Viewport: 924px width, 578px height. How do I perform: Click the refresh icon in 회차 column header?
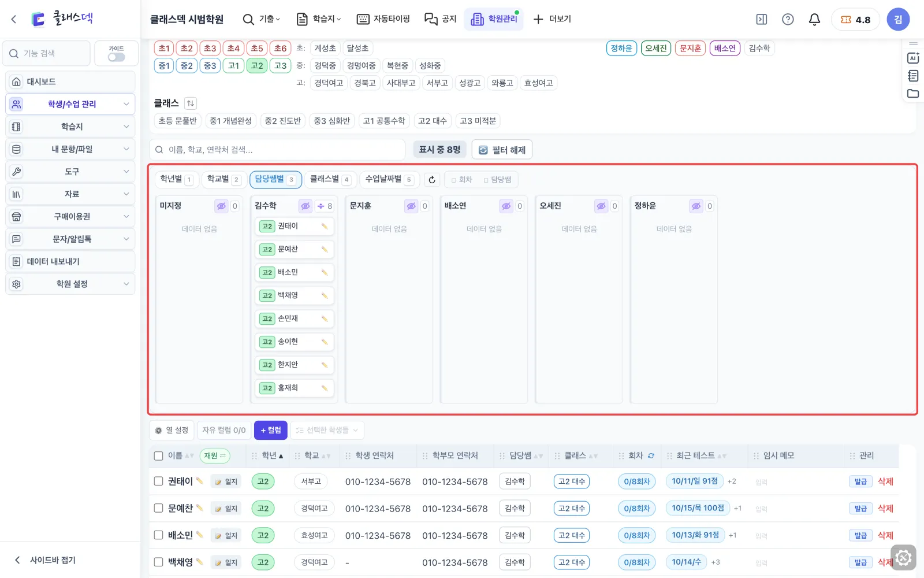[651, 455]
